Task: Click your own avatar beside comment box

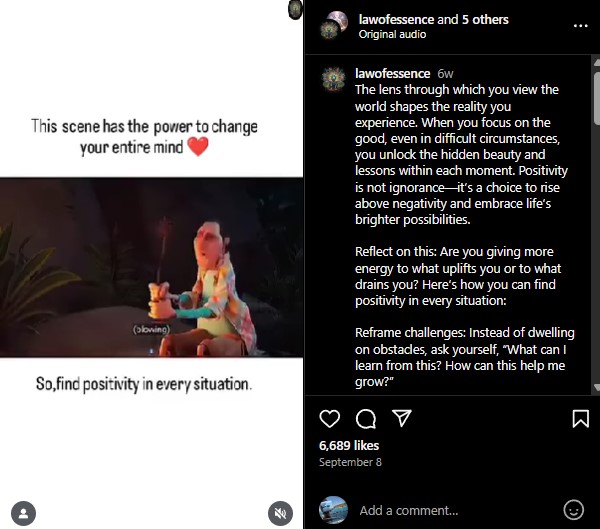Action: [x=333, y=509]
